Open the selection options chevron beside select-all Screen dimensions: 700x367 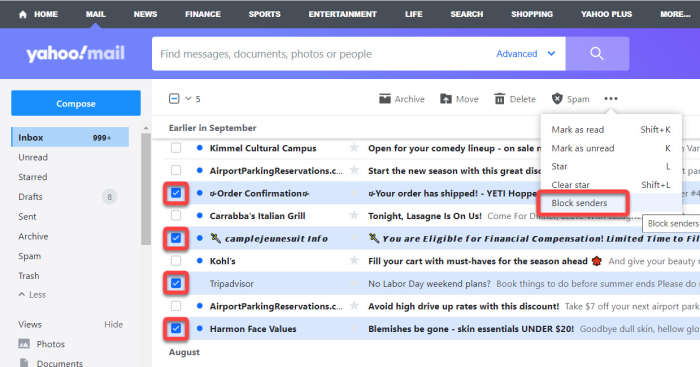tap(188, 99)
